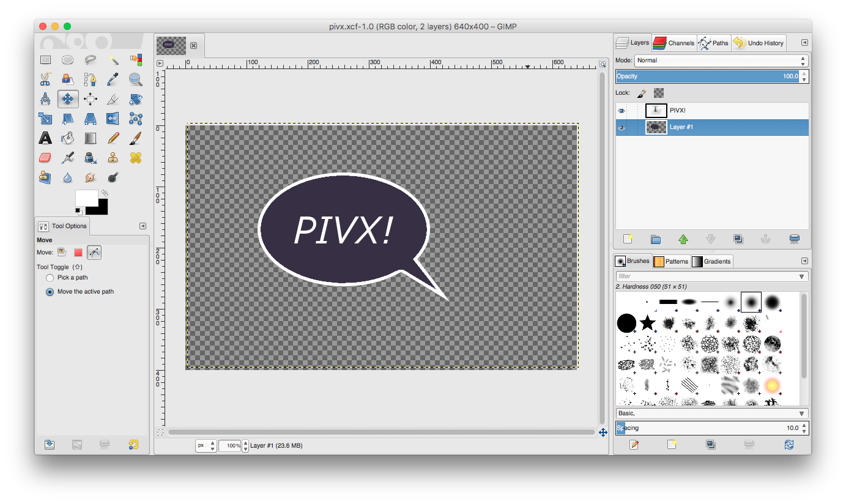Activate the Fuzzy Select wand tool

pos(113,60)
